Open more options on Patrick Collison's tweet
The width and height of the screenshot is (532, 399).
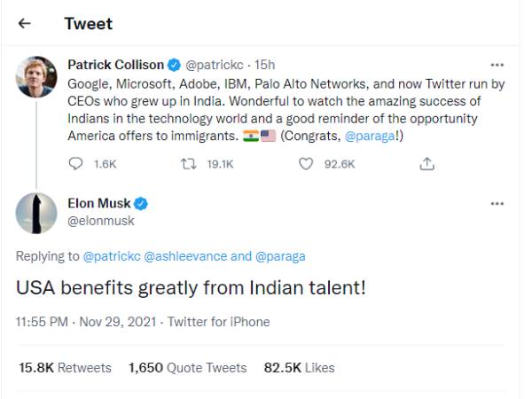pyautogui.click(x=497, y=65)
